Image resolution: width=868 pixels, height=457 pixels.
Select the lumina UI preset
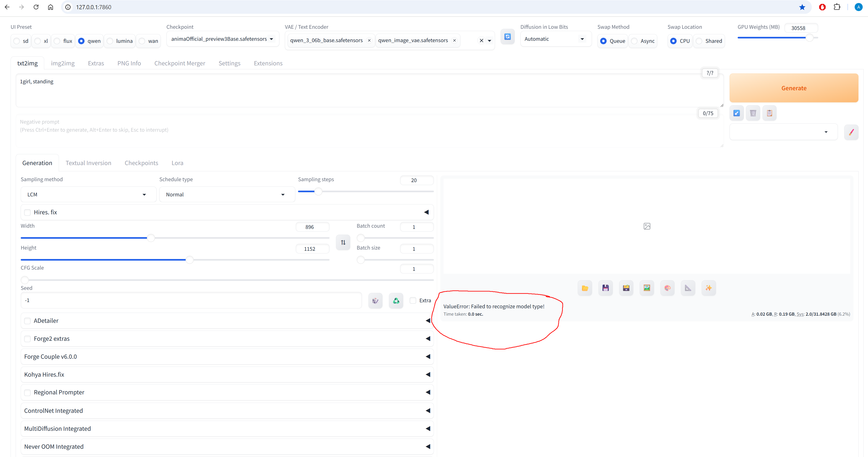point(120,41)
